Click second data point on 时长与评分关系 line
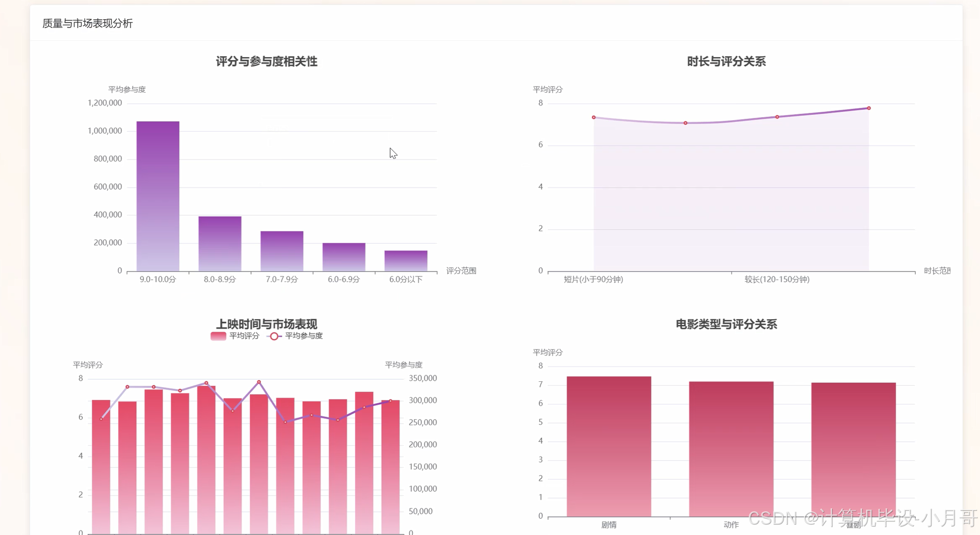The height and width of the screenshot is (535, 980). point(685,123)
